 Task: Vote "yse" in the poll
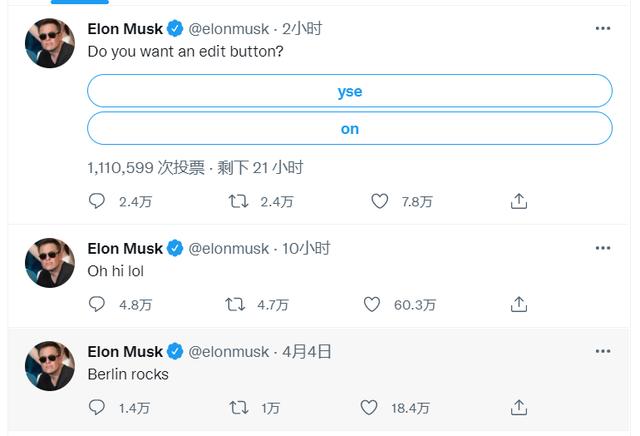(349, 91)
